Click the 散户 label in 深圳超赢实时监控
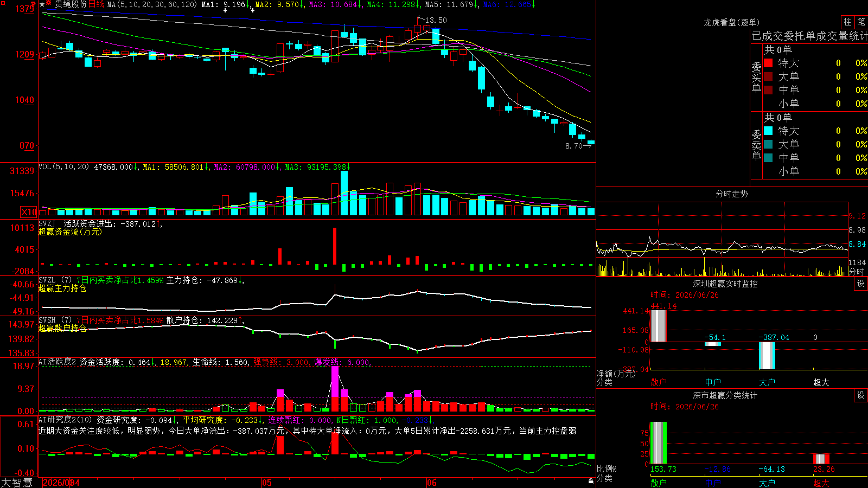Image resolution: width=868 pixels, height=488 pixels. 659,382
